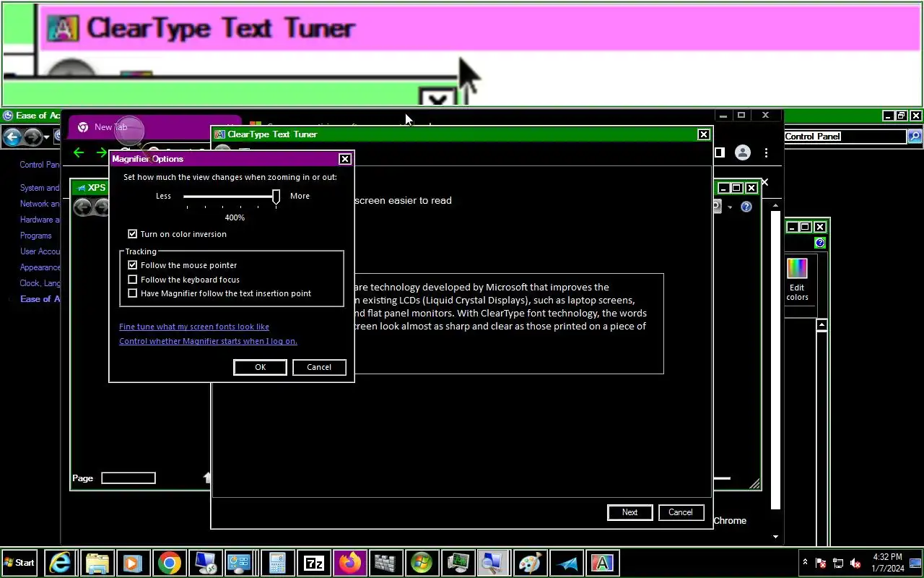The width and height of the screenshot is (924, 578).
Task: Open XPS Viewer help question icon
Action: tap(746, 207)
